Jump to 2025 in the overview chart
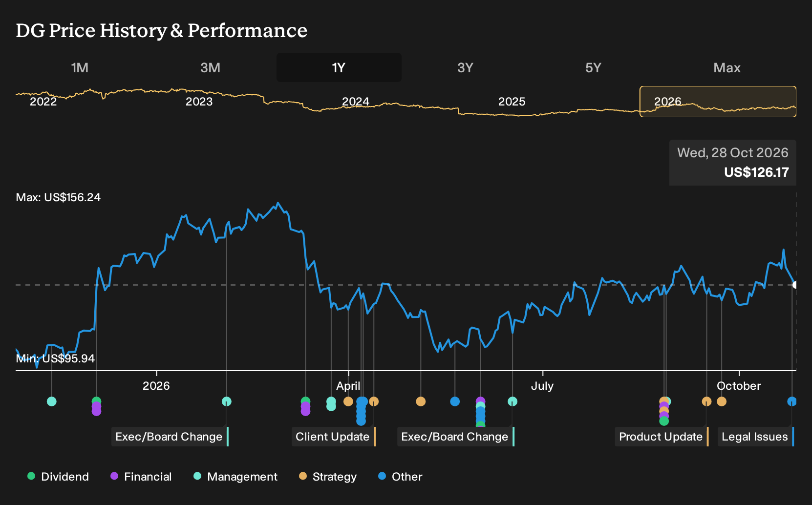 point(512,102)
